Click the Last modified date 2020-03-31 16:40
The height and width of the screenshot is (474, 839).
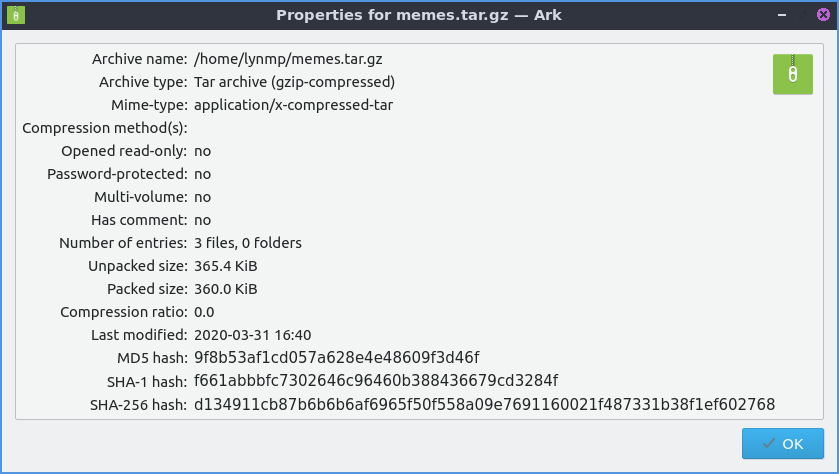[x=256, y=334]
